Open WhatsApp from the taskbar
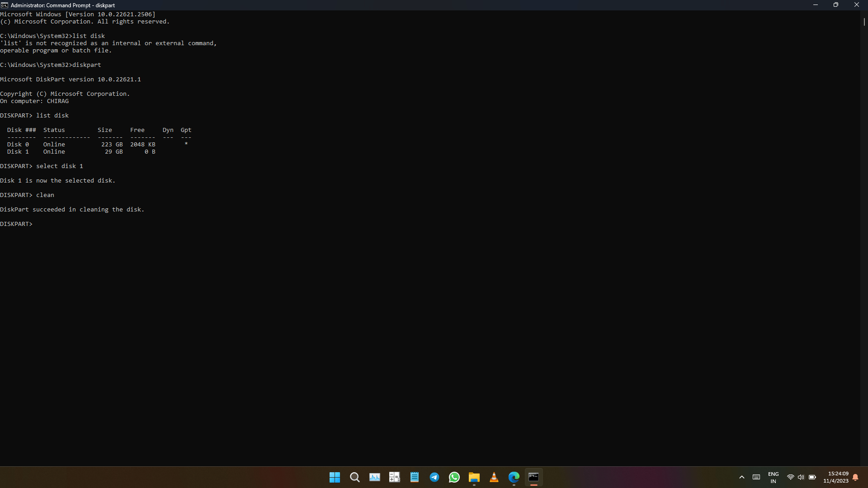 point(454,477)
